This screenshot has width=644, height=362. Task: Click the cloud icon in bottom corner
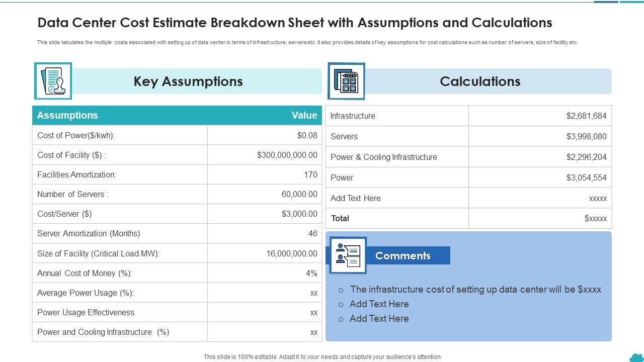[x=636, y=356]
